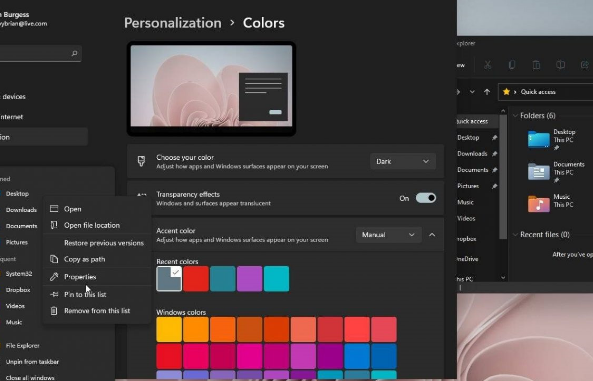Pick the bright cyan swatch in Recent colors
The height and width of the screenshot is (381, 593).
point(276,279)
